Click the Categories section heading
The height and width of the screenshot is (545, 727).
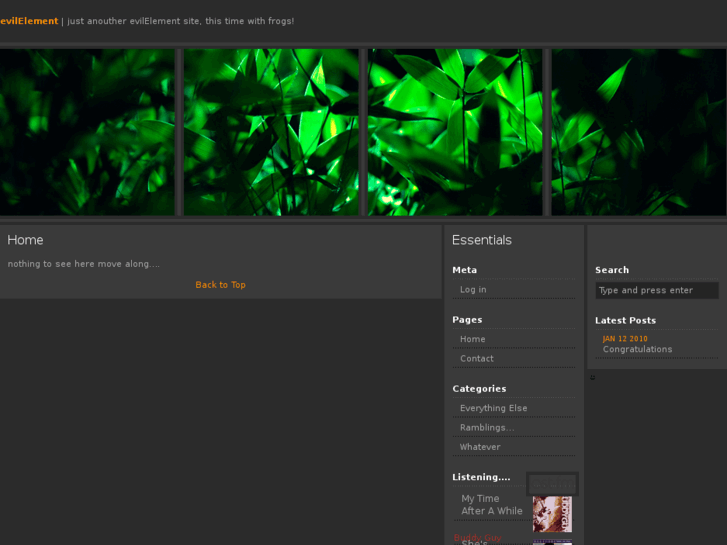[479, 389]
